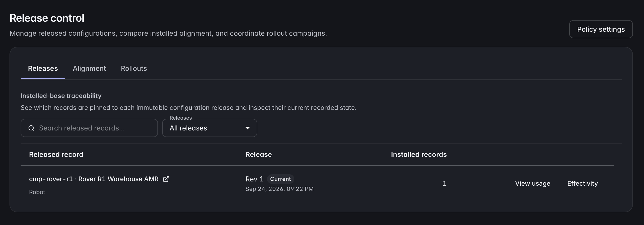Click the Released record column header
The image size is (644, 225).
coord(56,154)
